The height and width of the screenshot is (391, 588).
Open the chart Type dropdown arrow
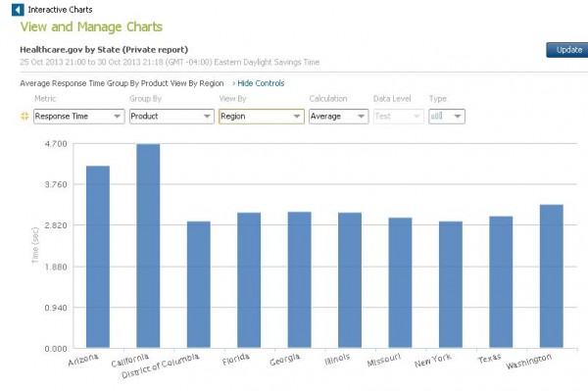pyautogui.click(x=458, y=117)
